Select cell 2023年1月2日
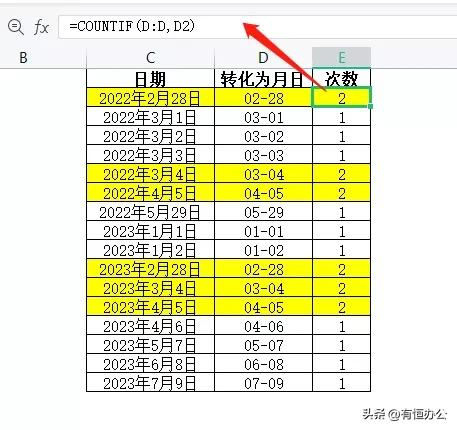Viewport: 457px width, 430px height. [x=150, y=249]
